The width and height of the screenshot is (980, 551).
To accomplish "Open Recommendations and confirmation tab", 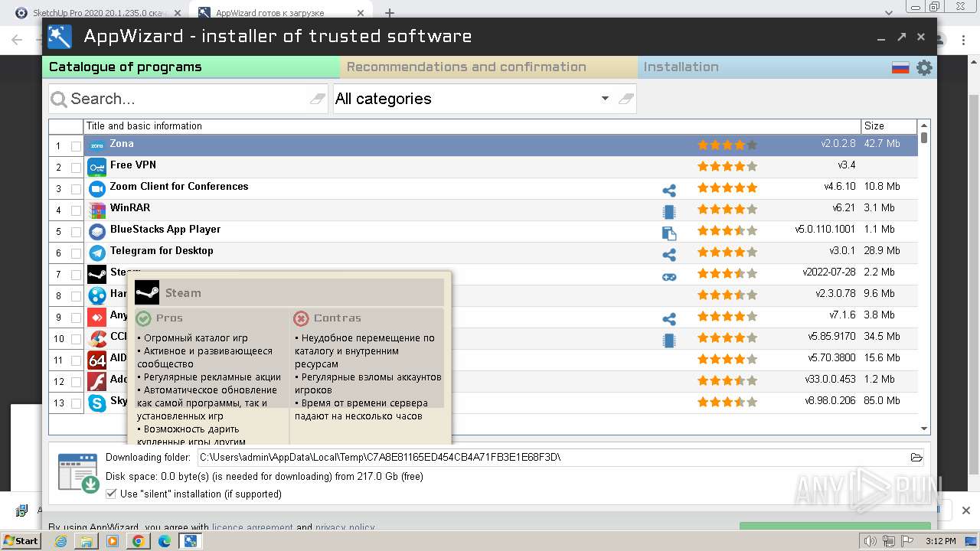I will tap(488, 67).
